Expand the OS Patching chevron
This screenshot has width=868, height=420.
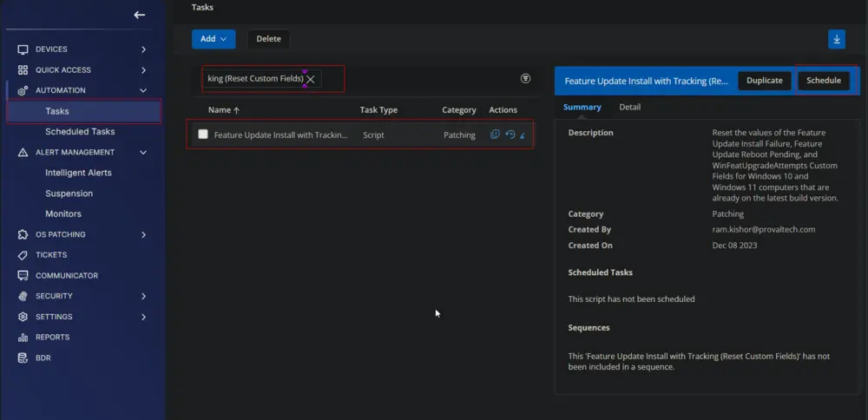point(143,234)
